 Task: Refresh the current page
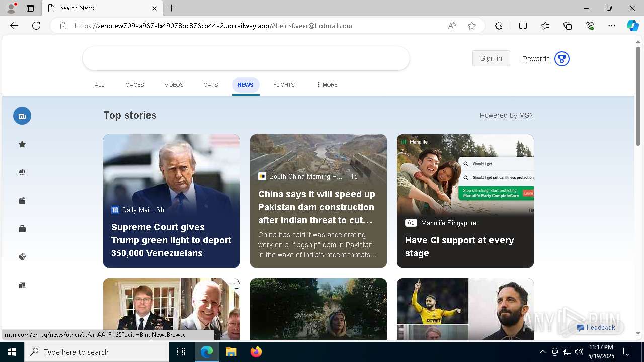[x=36, y=26]
